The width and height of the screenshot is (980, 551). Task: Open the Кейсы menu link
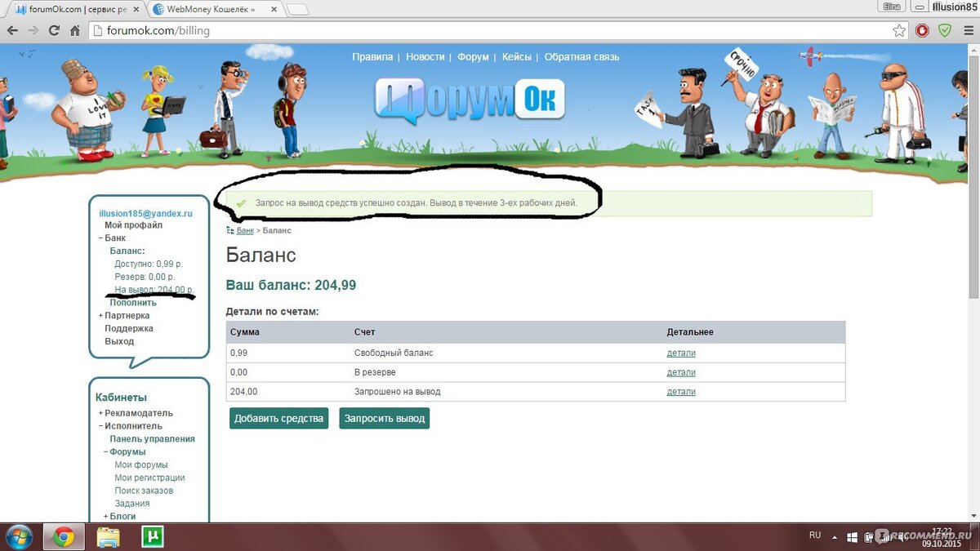click(517, 57)
